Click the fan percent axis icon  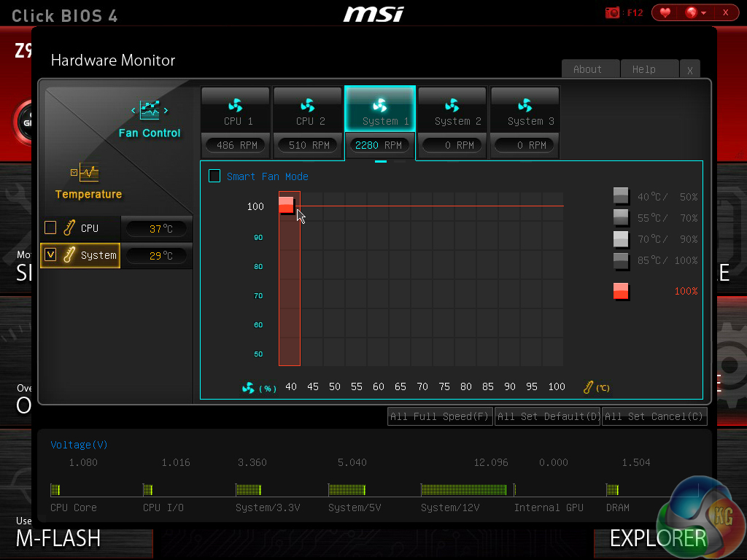248,388
